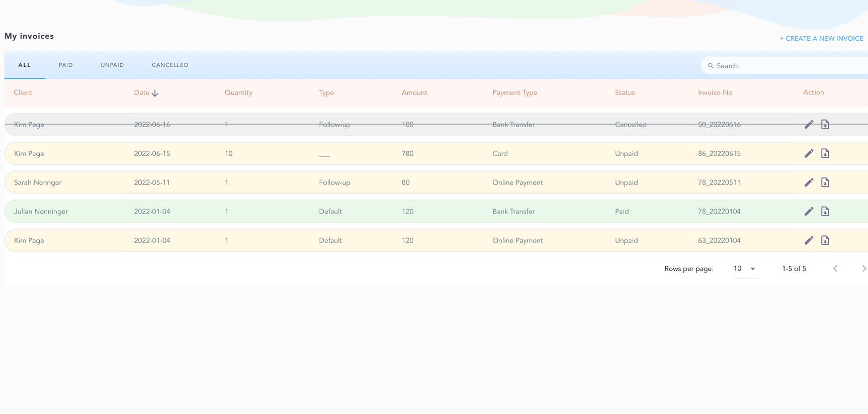
Task: Click the Cancelled status cell
Action: pos(631,125)
